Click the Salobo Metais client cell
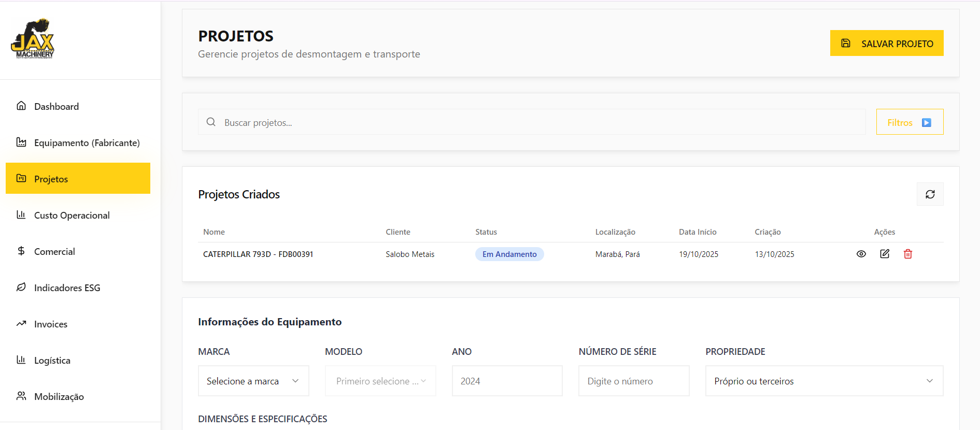 coord(410,254)
